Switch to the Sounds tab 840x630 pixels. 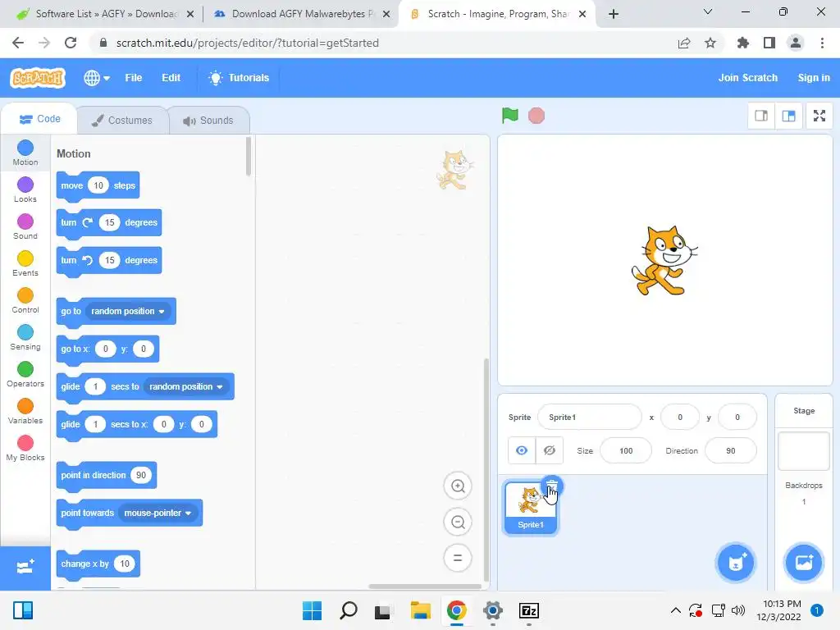point(209,121)
